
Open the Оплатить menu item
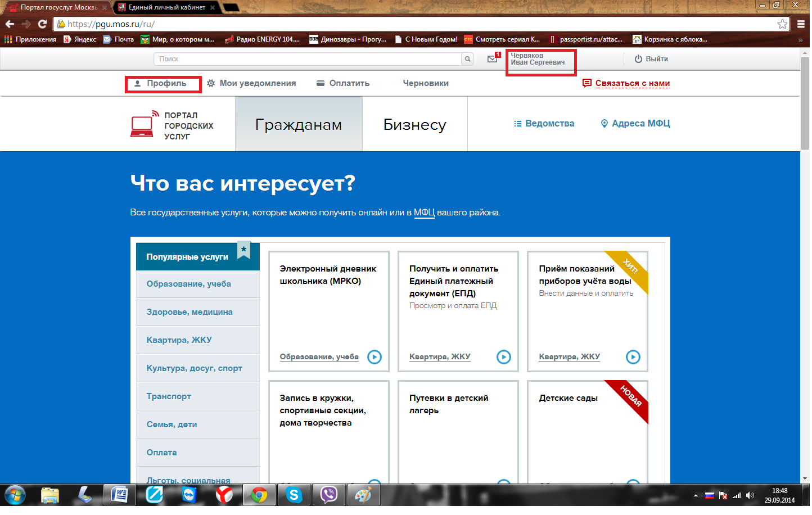[x=343, y=83]
